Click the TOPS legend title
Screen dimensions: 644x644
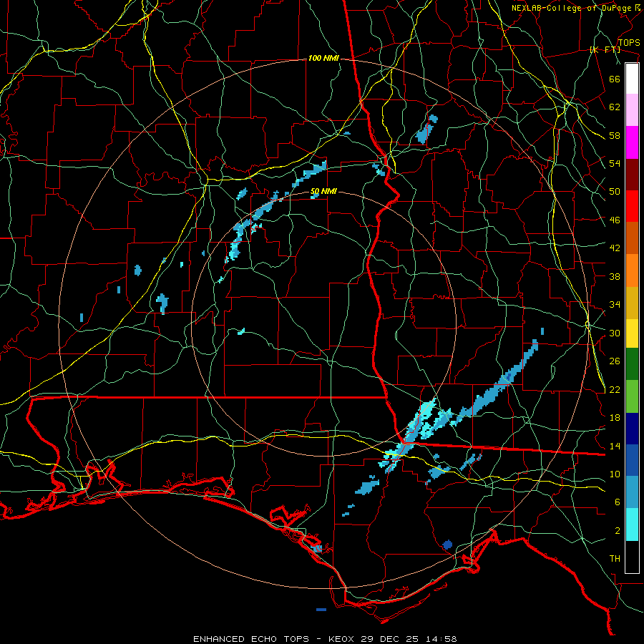coord(629,43)
